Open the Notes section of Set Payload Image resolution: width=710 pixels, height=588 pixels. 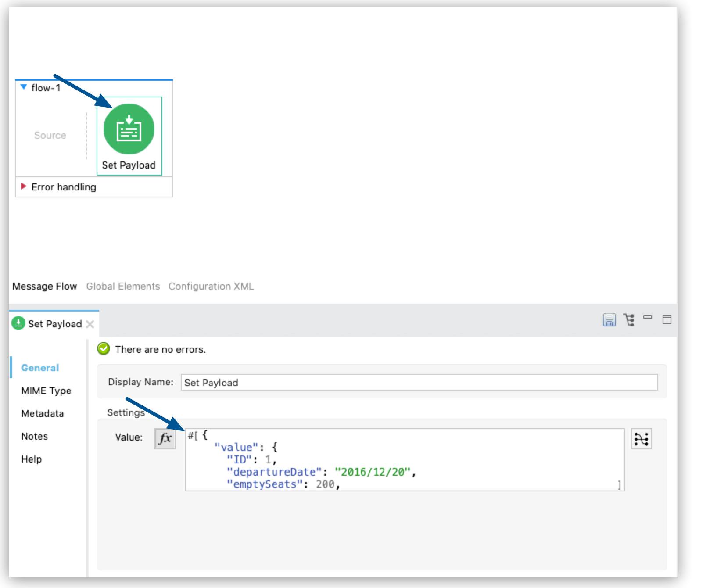coord(35,436)
